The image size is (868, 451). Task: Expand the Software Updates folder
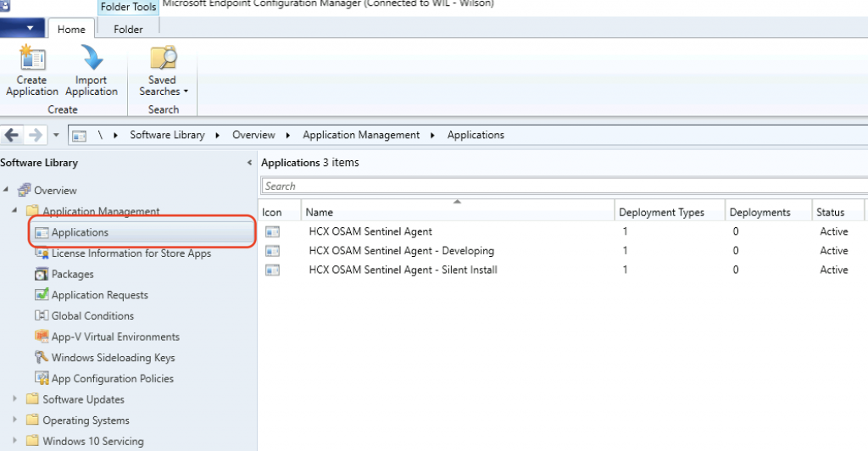click(x=15, y=398)
